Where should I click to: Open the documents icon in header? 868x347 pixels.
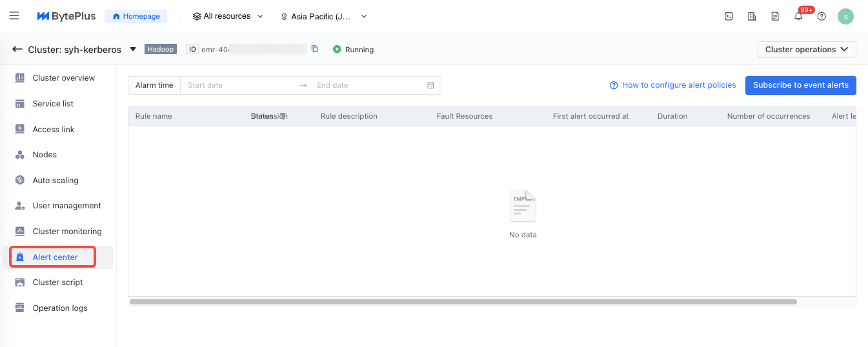pos(775,17)
